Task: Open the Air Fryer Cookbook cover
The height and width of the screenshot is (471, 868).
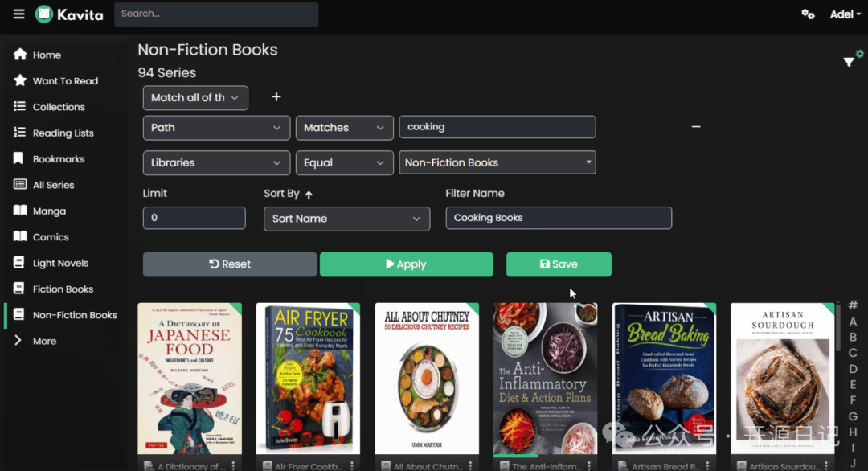Action: click(x=308, y=379)
